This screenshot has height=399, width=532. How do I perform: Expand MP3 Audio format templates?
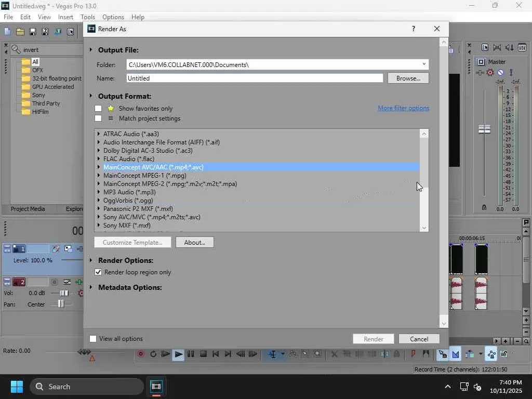point(99,192)
